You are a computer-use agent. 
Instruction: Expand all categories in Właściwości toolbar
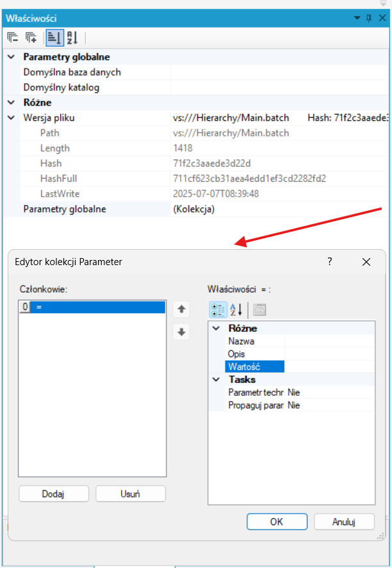click(x=31, y=38)
